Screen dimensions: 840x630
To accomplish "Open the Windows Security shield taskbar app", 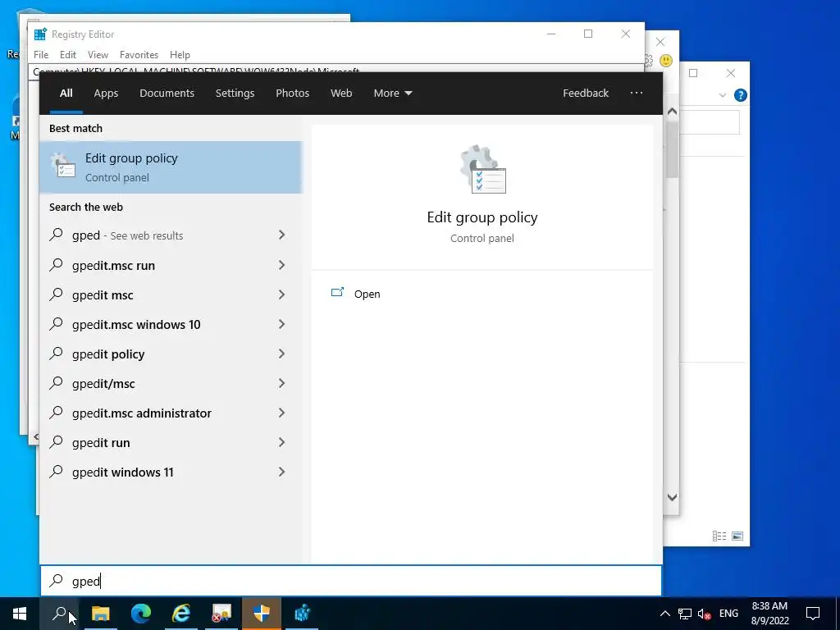I will pyautogui.click(x=262, y=614).
